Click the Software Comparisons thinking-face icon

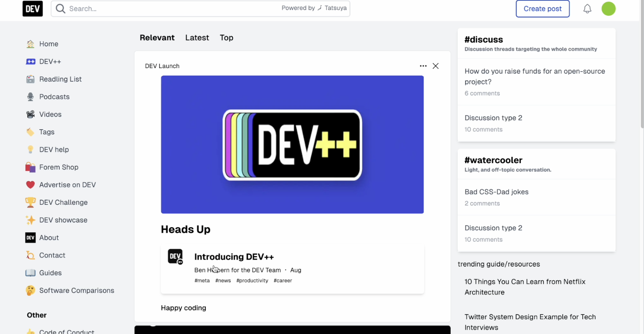click(30, 290)
